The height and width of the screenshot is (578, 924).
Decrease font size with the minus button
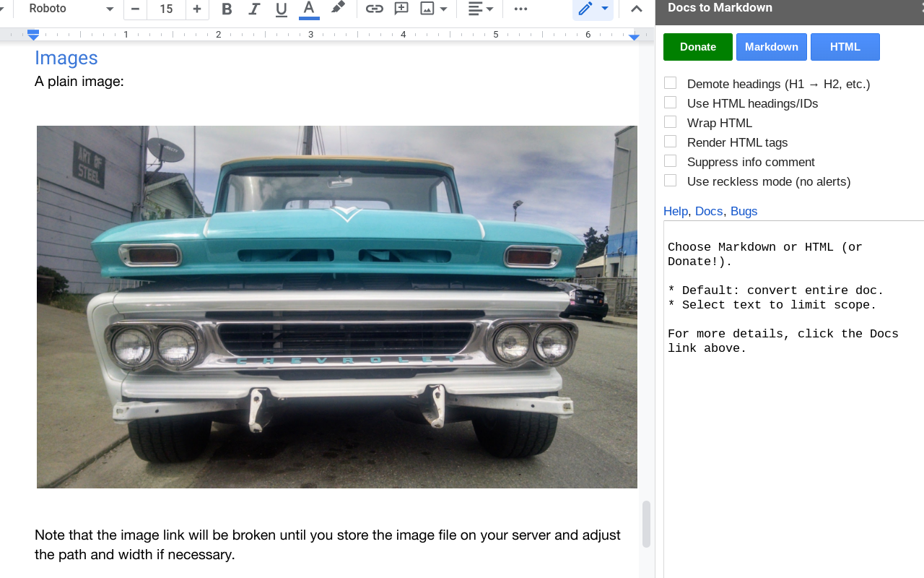pos(135,9)
